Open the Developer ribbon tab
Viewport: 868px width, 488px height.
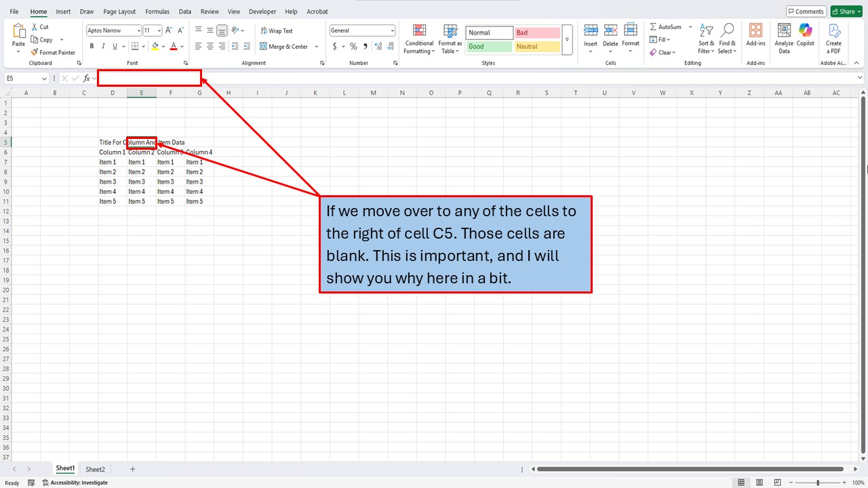pos(262,11)
